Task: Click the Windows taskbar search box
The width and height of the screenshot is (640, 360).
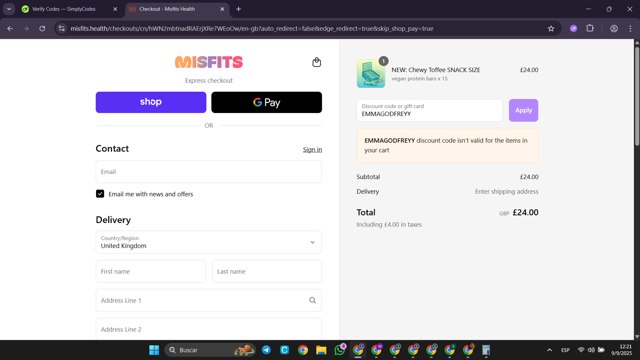Action: 210,350
